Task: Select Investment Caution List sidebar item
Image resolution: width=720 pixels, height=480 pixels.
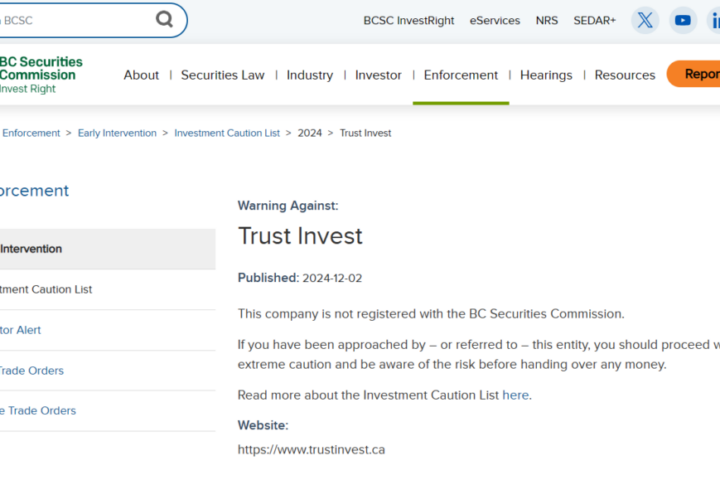Action: point(107,289)
